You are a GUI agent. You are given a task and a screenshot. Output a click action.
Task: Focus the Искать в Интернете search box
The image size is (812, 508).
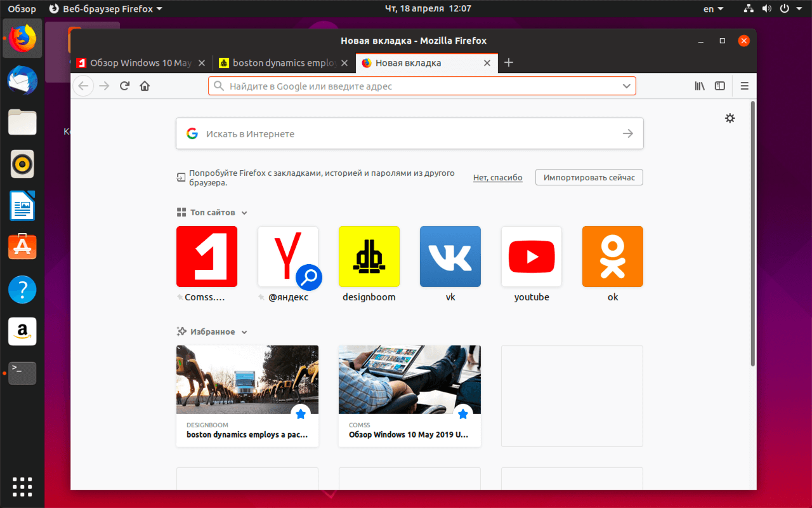tap(410, 133)
